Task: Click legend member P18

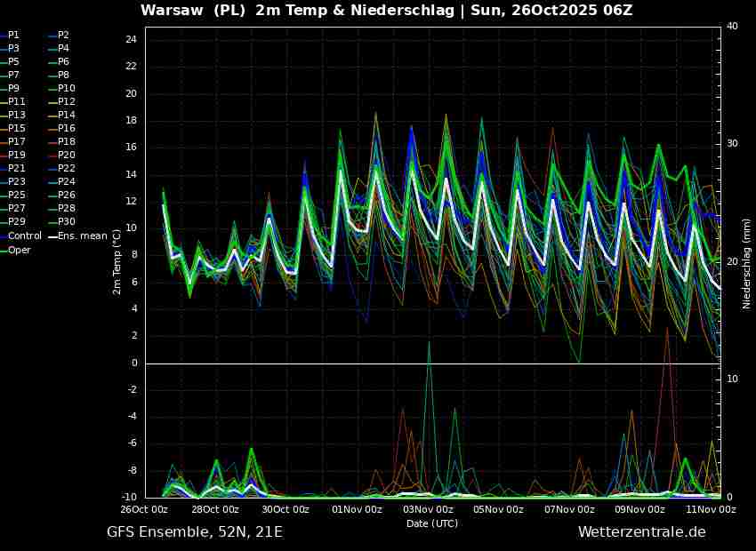Action: point(61,141)
